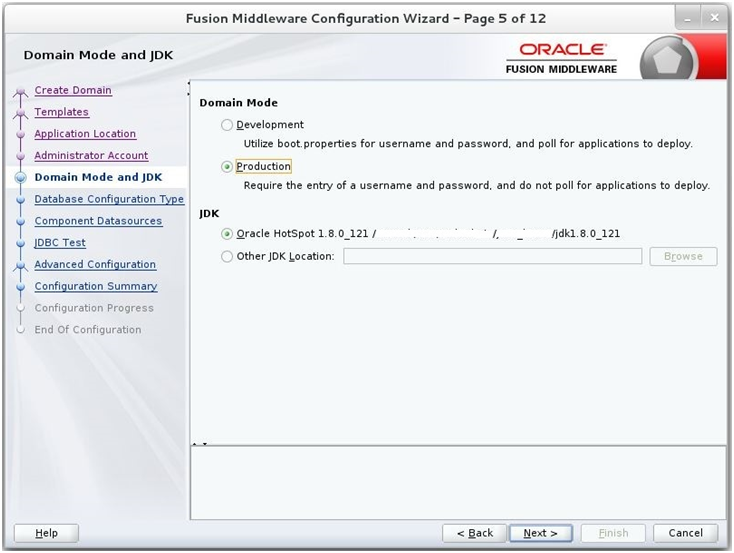Screen dimensions: 734x553
Task: Click the Domain Mode section heading
Action: (239, 103)
